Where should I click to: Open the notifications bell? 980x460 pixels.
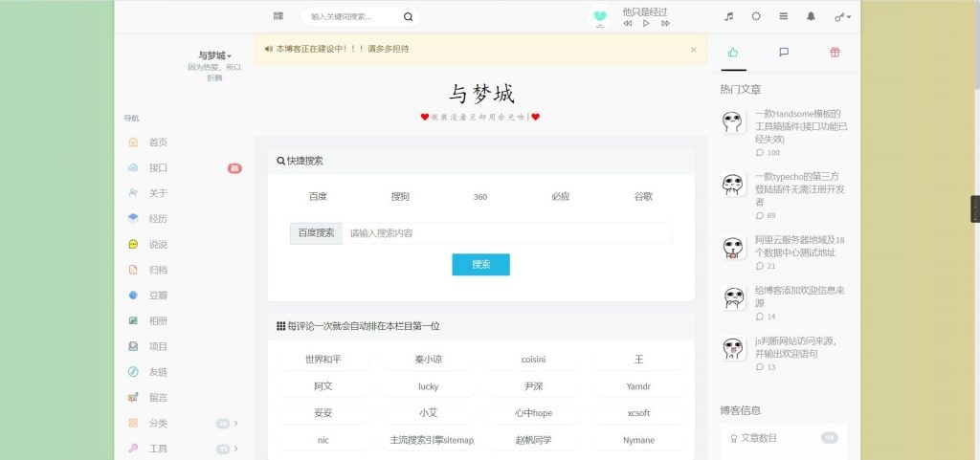(812, 16)
